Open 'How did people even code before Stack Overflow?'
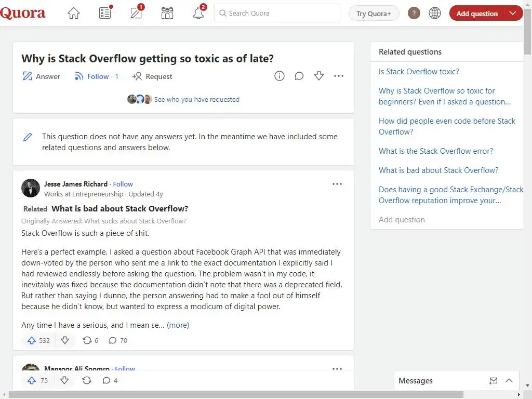Image resolution: width=532 pixels, height=399 pixels. pyautogui.click(x=447, y=126)
